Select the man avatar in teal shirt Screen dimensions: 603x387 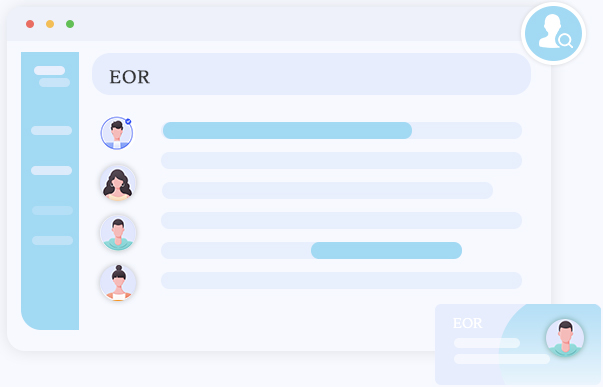[x=118, y=233]
